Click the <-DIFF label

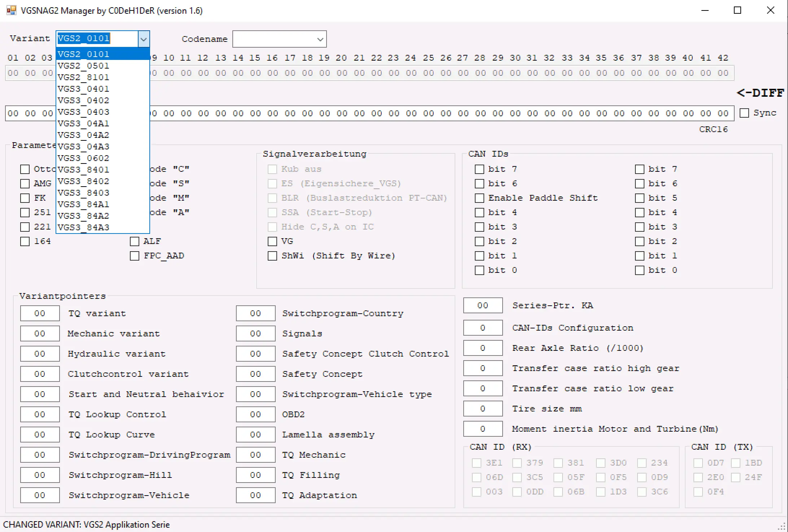(760, 93)
